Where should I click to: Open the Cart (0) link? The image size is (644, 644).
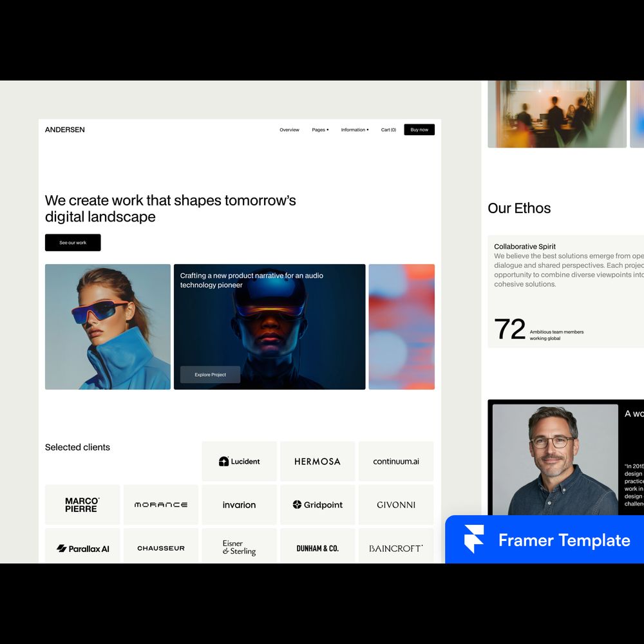click(388, 130)
